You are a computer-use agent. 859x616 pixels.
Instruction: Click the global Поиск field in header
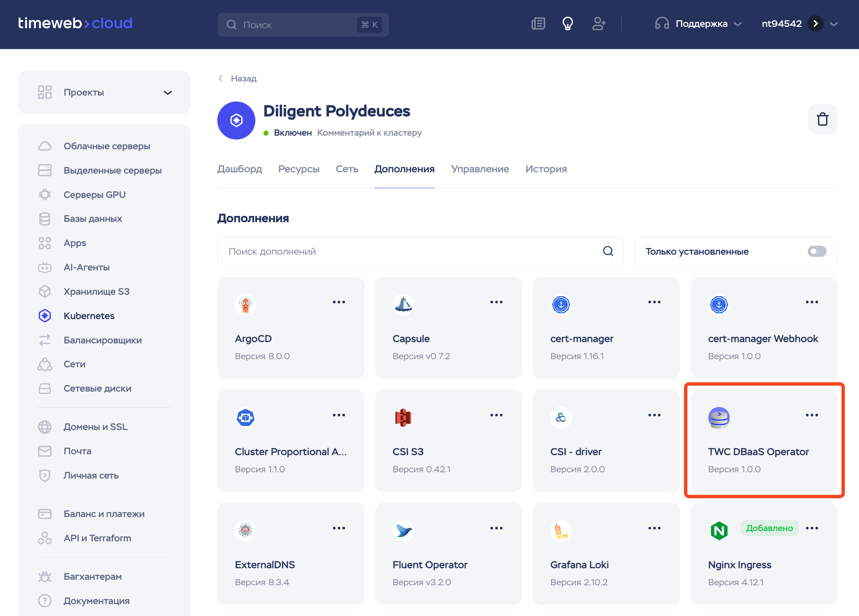(303, 24)
